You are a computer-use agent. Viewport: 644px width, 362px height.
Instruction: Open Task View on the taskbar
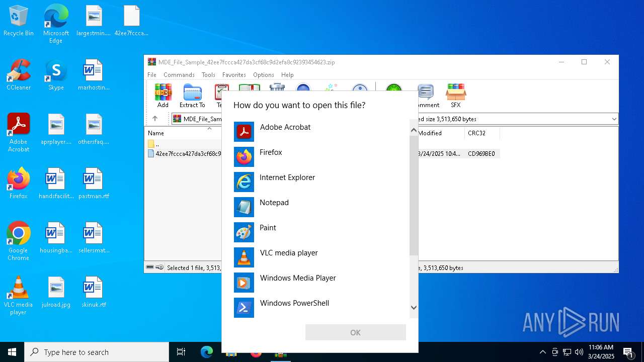[x=181, y=352]
